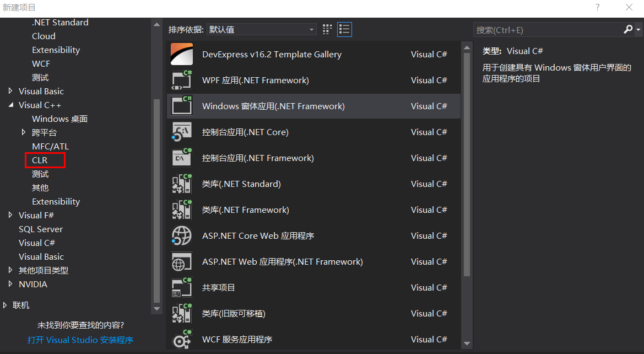This screenshot has width=644, height=354.
Task: Expand the NVIDIA tree node
Action: tap(10, 284)
